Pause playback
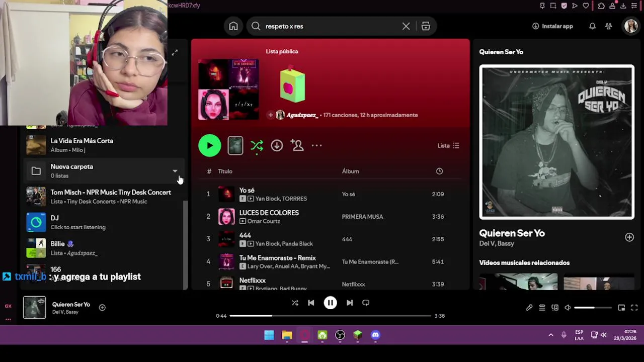 (x=330, y=303)
